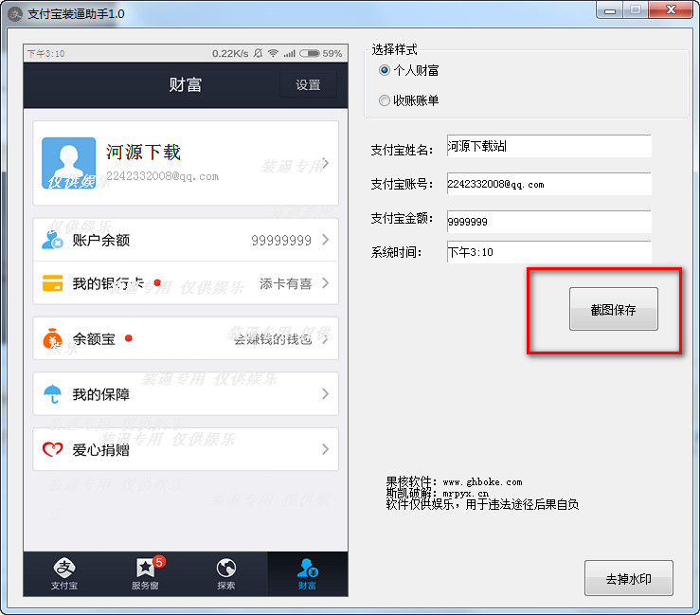Viewport: 700px width, 615px height.
Task: Click the www.ghboke.com text
Action: [482, 482]
